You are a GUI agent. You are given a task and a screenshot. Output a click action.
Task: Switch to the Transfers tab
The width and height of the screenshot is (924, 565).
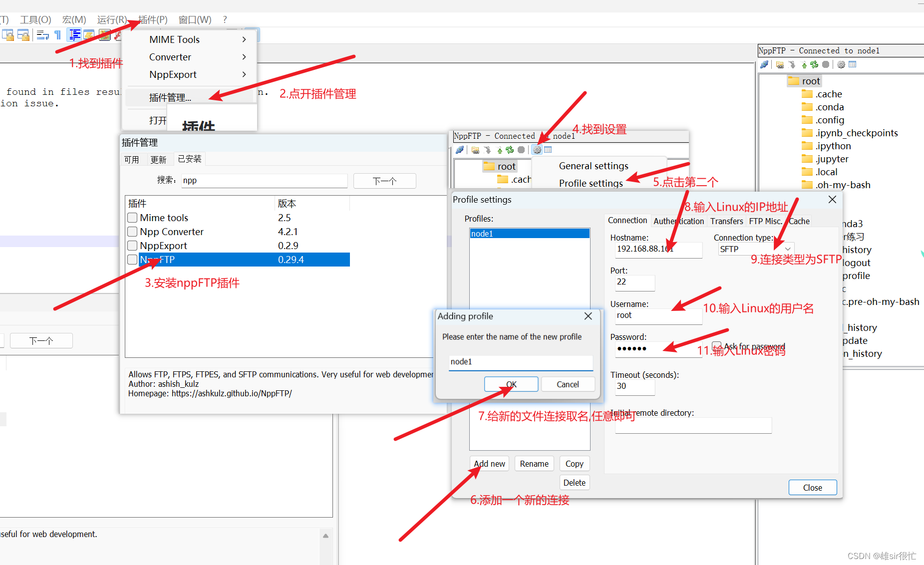[726, 221]
